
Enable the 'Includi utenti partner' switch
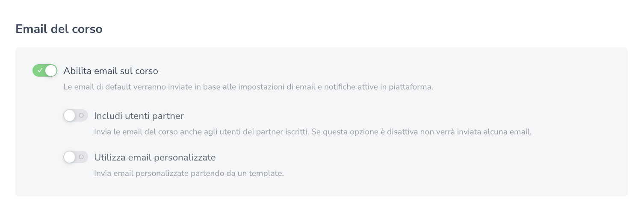[76, 116]
